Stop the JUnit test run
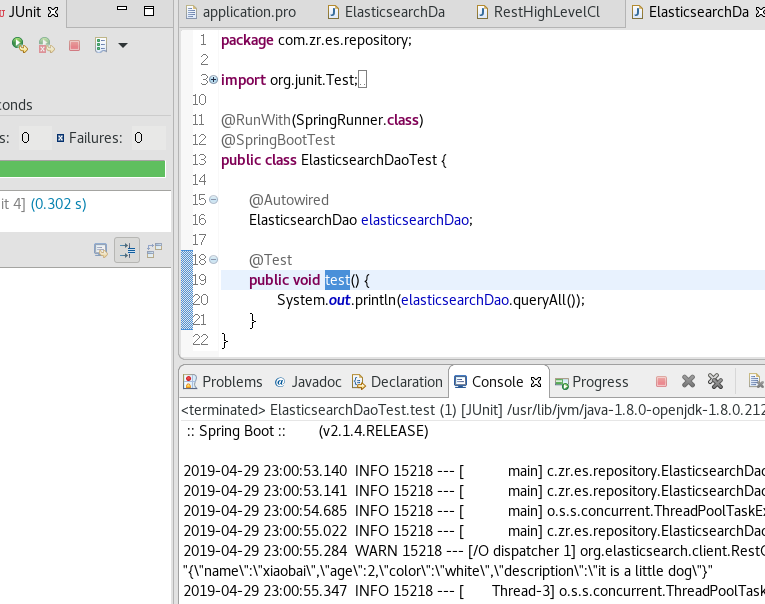This screenshot has width=765, height=604. click(x=74, y=45)
